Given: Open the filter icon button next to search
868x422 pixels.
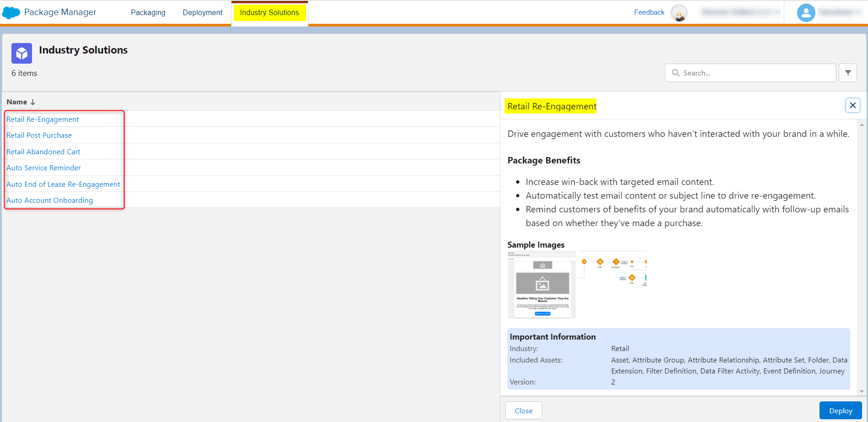Looking at the screenshot, I should click(848, 73).
